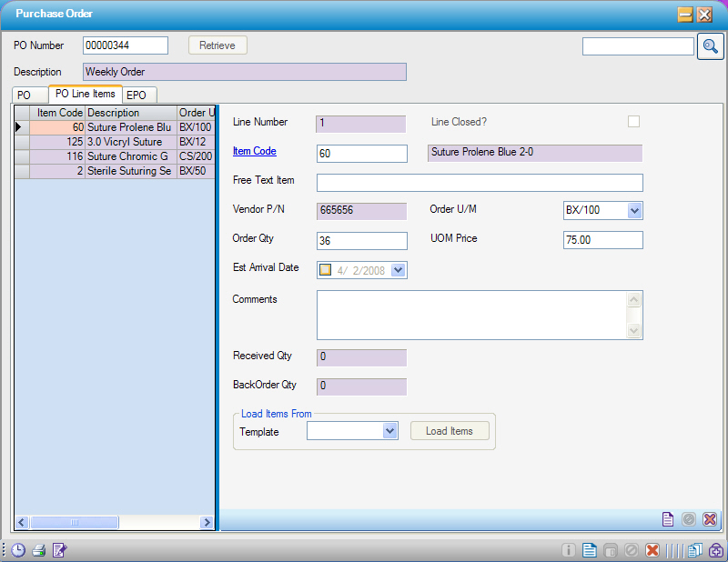The width and height of the screenshot is (728, 562).
Task: Open the search with the magnifier icon
Action: point(711,45)
